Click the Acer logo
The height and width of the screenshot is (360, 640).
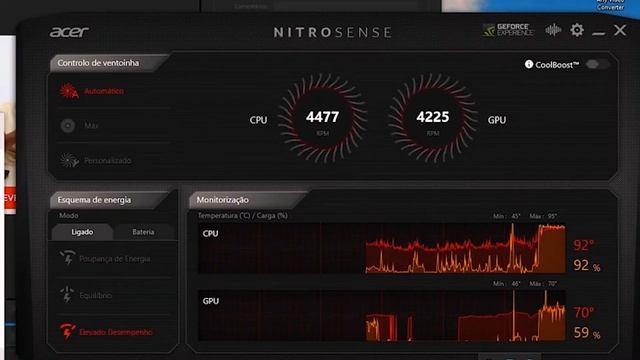pyautogui.click(x=69, y=32)
